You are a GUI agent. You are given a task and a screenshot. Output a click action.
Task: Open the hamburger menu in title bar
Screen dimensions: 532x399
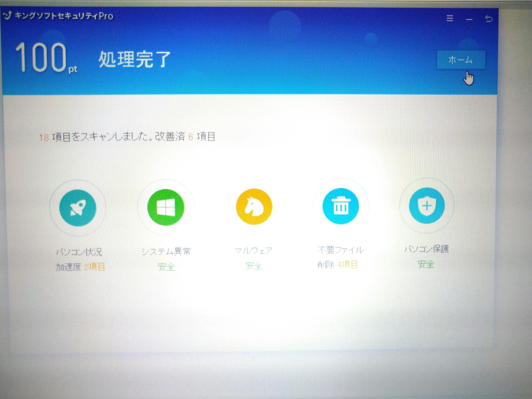tap(450, 18)
